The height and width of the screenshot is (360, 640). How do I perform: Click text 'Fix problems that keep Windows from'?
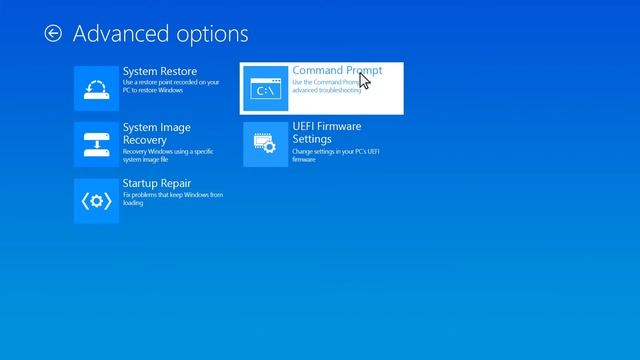coord(173,195)
